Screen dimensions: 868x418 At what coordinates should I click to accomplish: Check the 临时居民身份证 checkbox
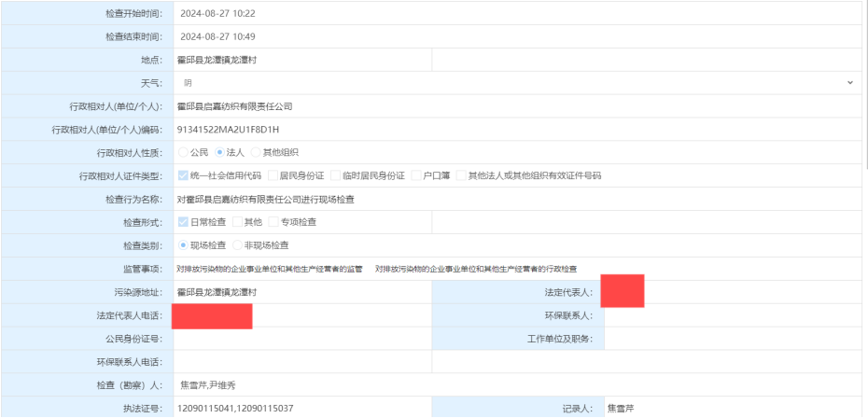[335, 175]
